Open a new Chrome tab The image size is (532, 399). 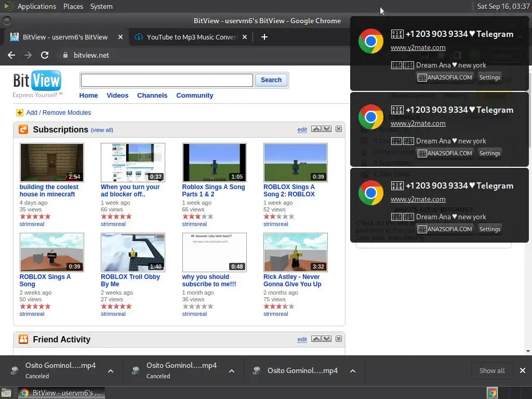pyautogui.click(x=264, y=37)
